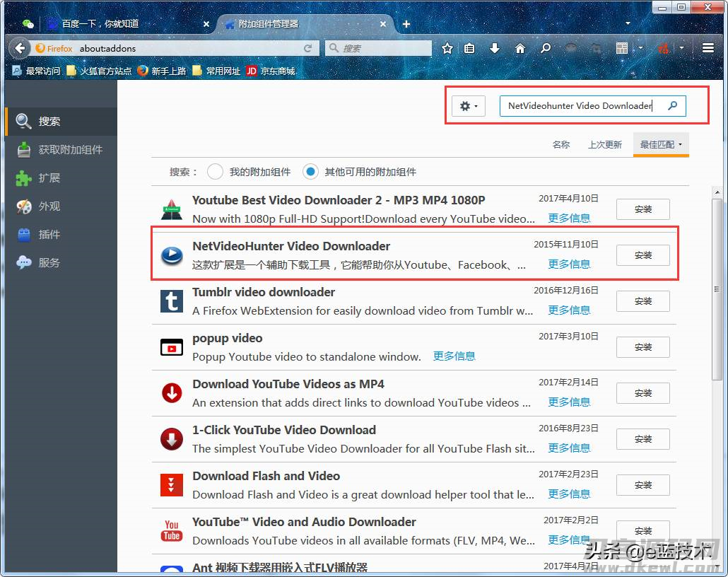Screen dimensions: 728x577
Task: Open 更多信息 for Download Flash and Video
Action: pos(569,494)
